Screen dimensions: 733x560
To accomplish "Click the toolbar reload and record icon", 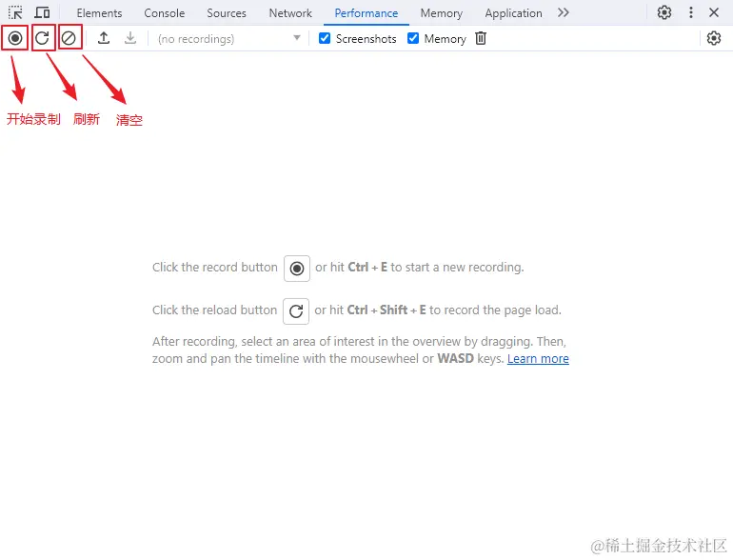I will click(x=43, y=38).
